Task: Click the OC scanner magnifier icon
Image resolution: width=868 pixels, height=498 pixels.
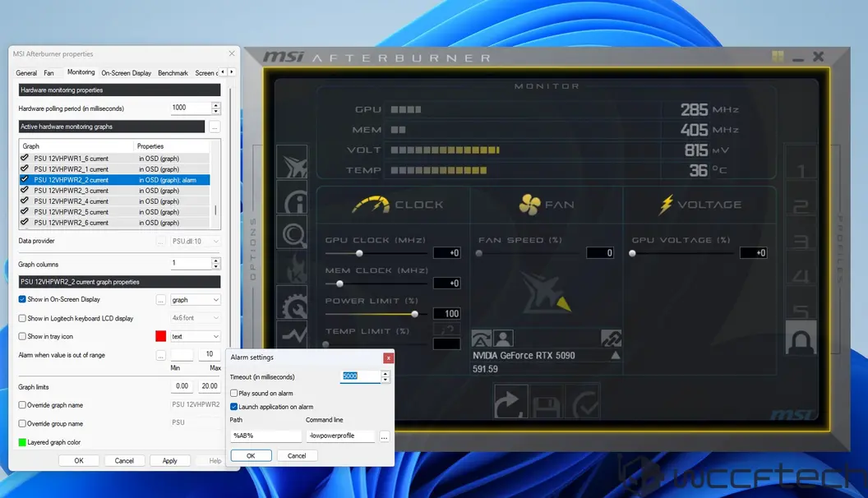Action: [x=293, y=233]
